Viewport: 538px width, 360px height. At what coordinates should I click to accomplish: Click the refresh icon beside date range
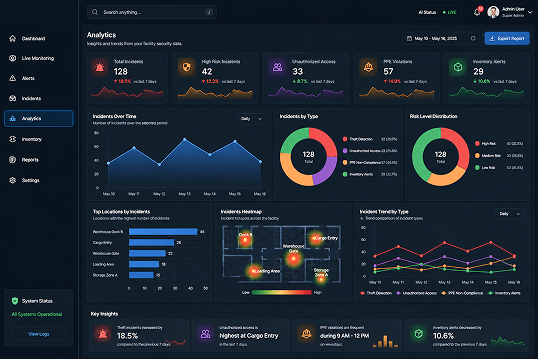click(473, 38)
